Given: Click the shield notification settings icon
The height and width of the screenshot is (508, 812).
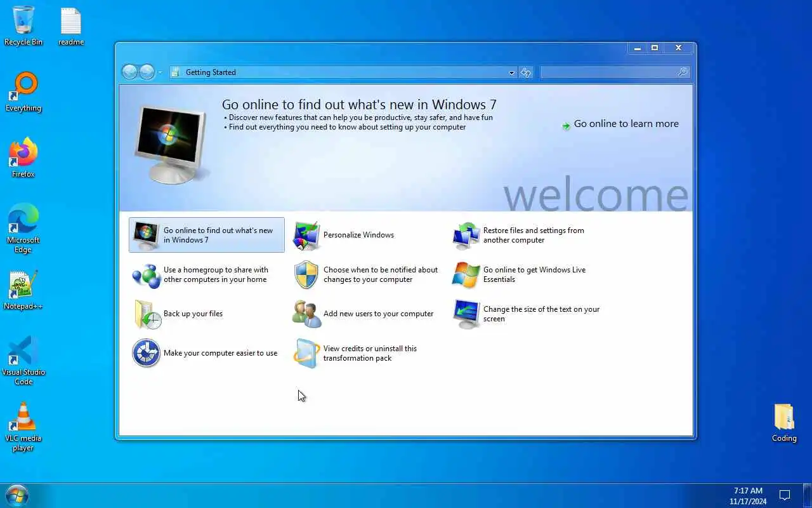Looking at the screenshot, I should 306,275.
